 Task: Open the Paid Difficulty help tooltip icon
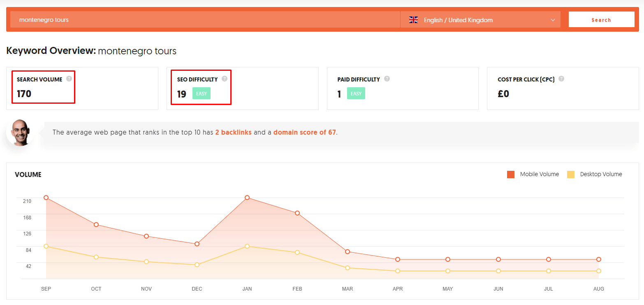click(387, 79)
